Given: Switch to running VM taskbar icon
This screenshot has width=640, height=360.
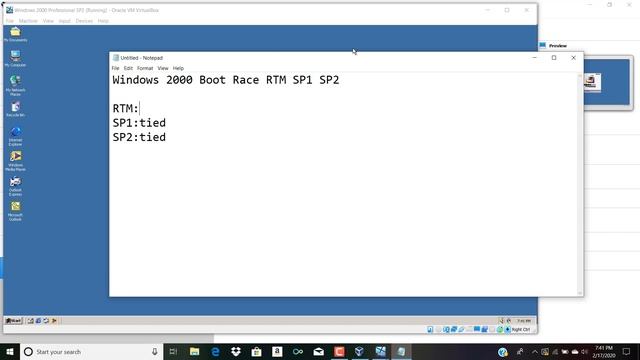Looking at the screenshot, I should (380, 352).
